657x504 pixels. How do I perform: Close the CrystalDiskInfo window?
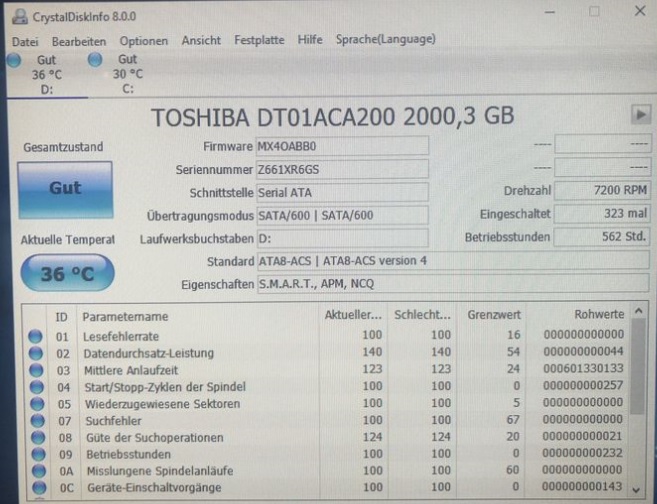[640, 11]
